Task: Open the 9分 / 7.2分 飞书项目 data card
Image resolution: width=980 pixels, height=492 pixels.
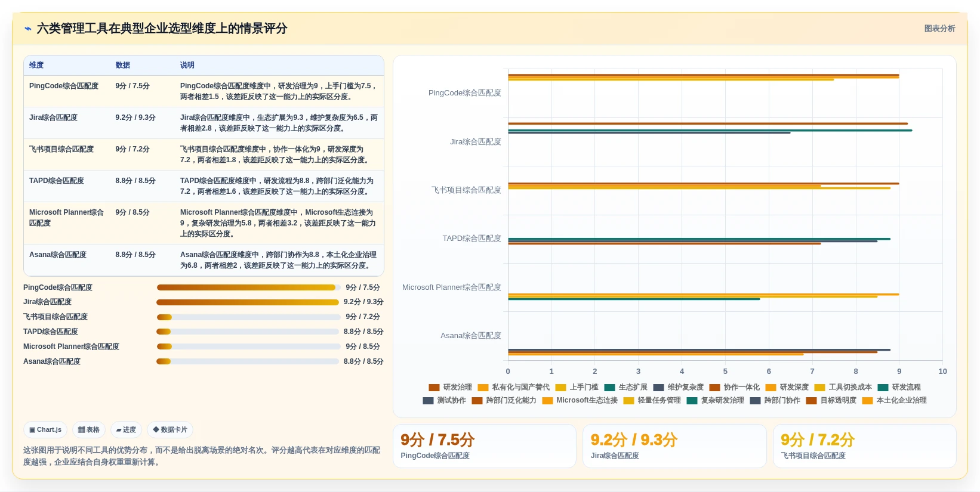Action: [865, 446]
